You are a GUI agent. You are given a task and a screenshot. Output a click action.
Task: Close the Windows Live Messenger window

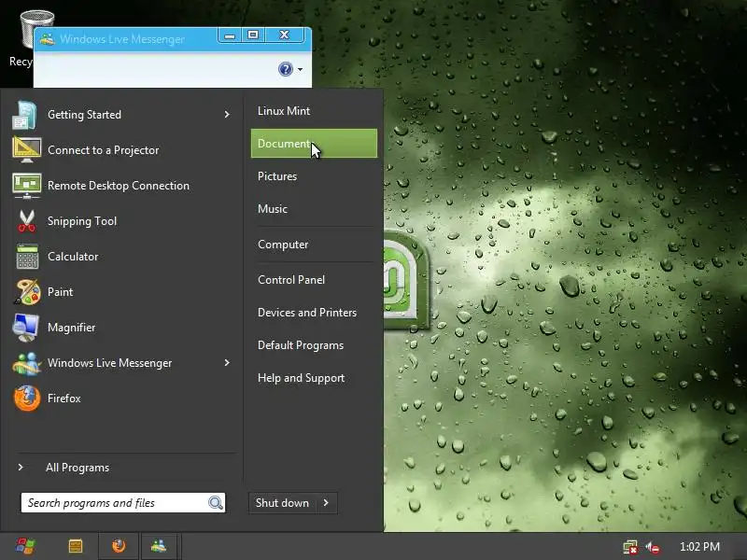[x=285, y=35]
